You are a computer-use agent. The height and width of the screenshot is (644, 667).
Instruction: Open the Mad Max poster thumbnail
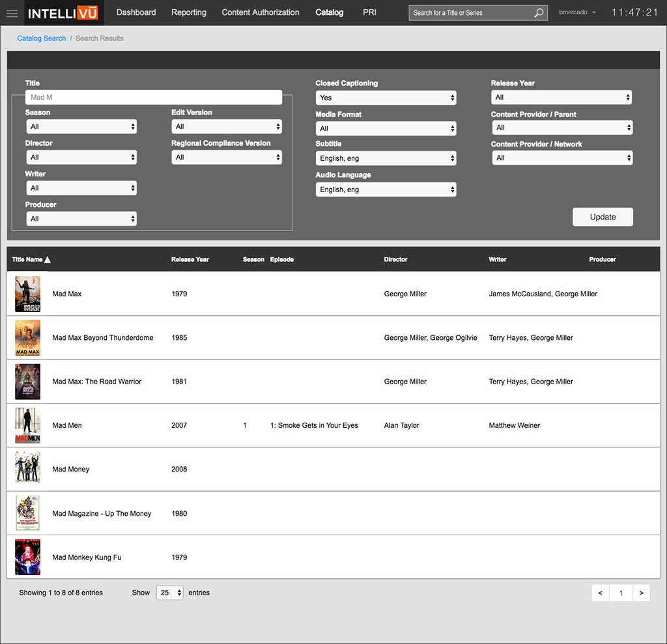click(27, 294)
